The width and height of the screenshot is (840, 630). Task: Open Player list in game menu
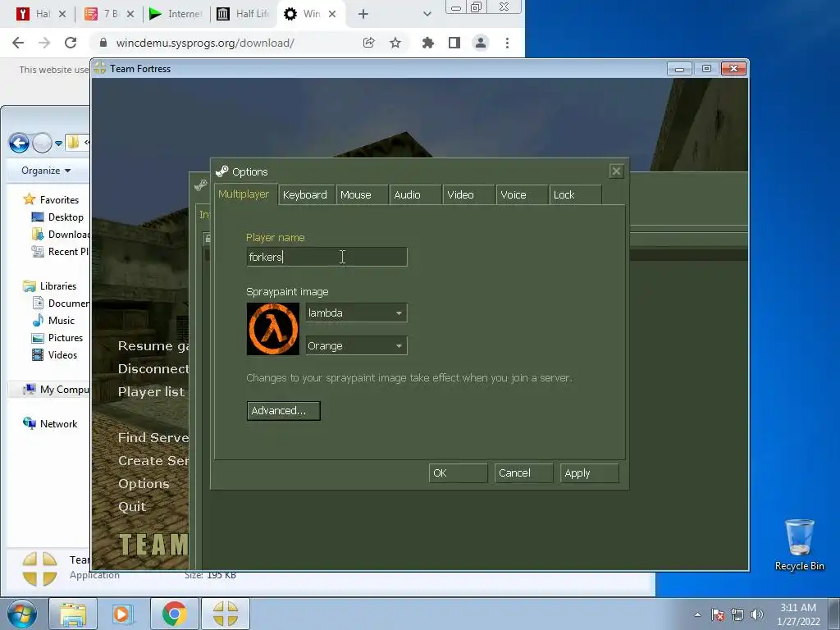(x=152, y=392)
